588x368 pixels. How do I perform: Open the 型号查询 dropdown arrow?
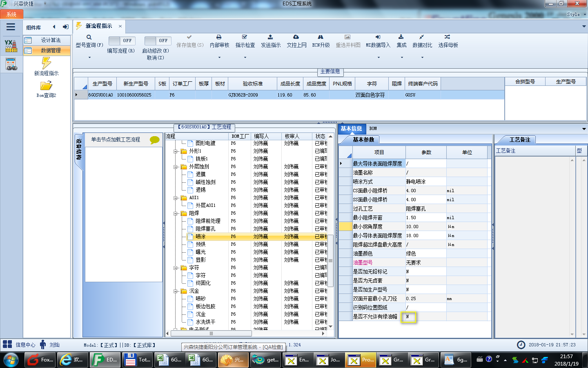(89, 58)
